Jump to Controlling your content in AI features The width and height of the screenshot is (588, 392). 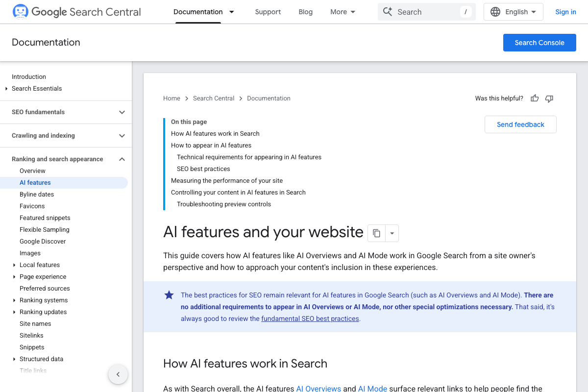[238, 193]
